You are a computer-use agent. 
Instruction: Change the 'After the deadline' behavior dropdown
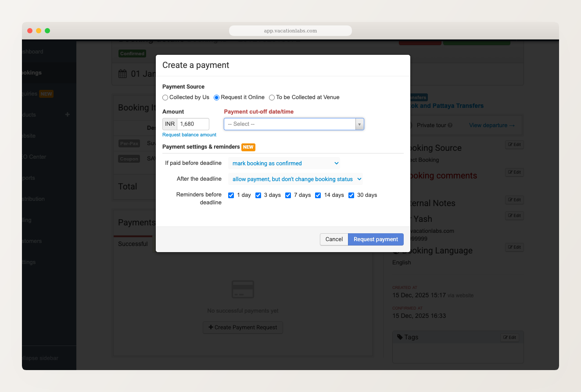point(296,179)
